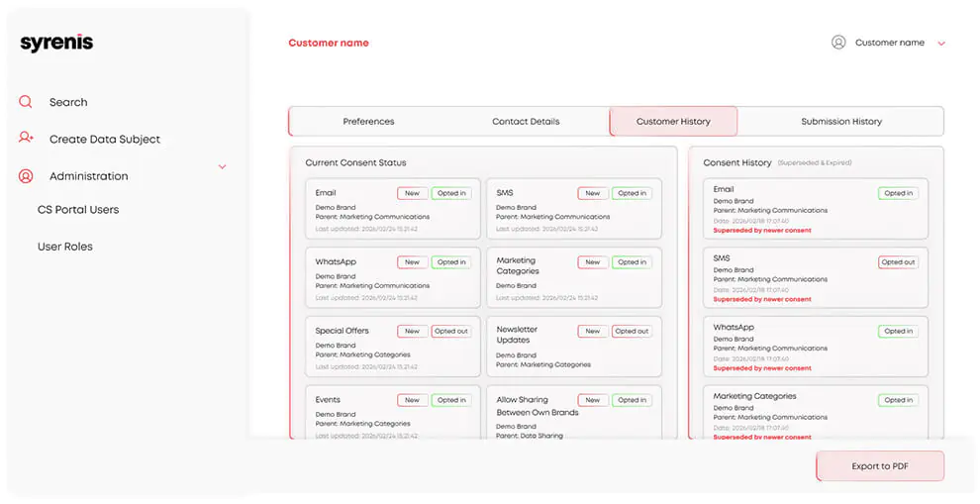
Task: Click the Search sidebar label
Action: (68, 102)
